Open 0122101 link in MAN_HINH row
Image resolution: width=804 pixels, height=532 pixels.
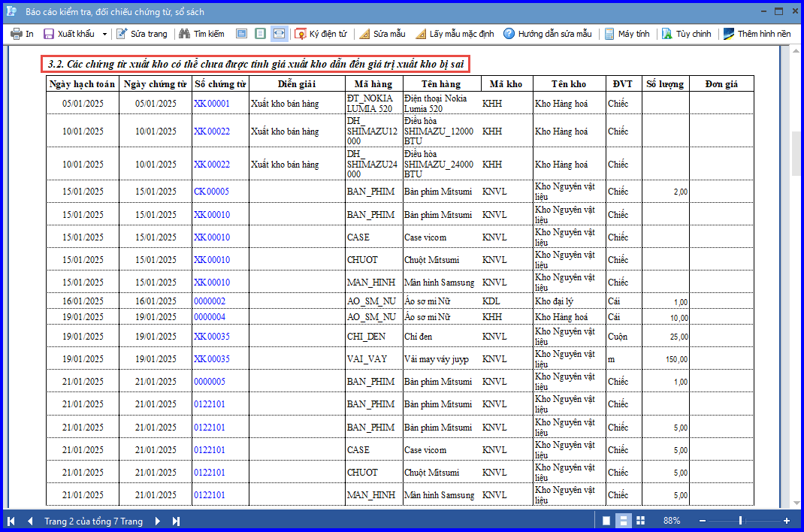tap(210, 494)
